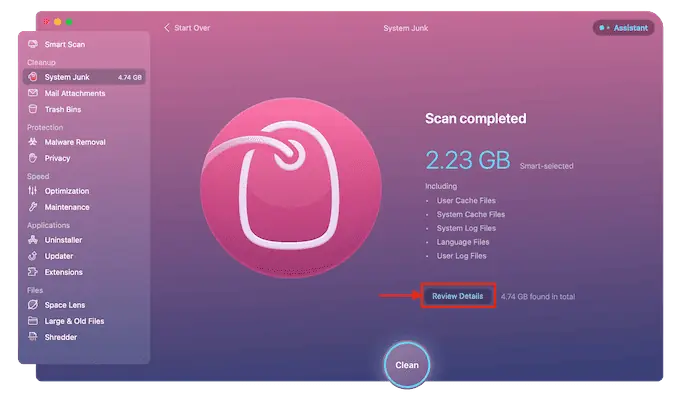
Task: Click the Mail Attachments icon in sidebar
Action: click(33, 93)
